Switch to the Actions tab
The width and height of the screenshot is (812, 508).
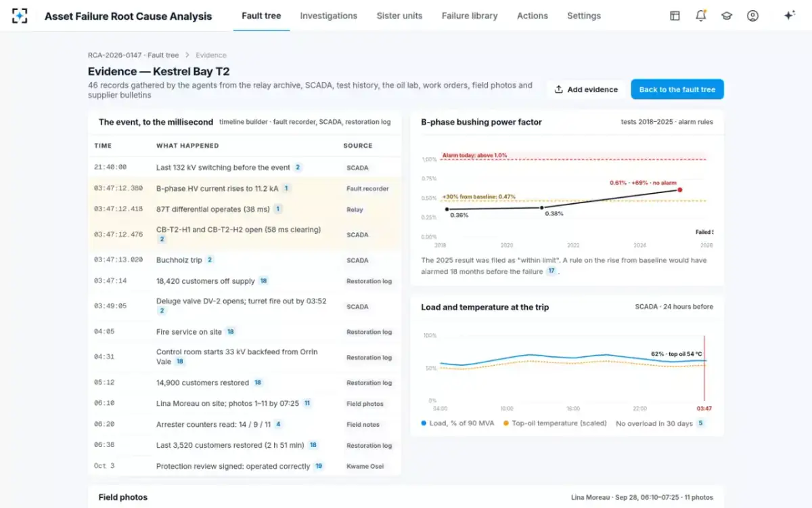point(533,16)
